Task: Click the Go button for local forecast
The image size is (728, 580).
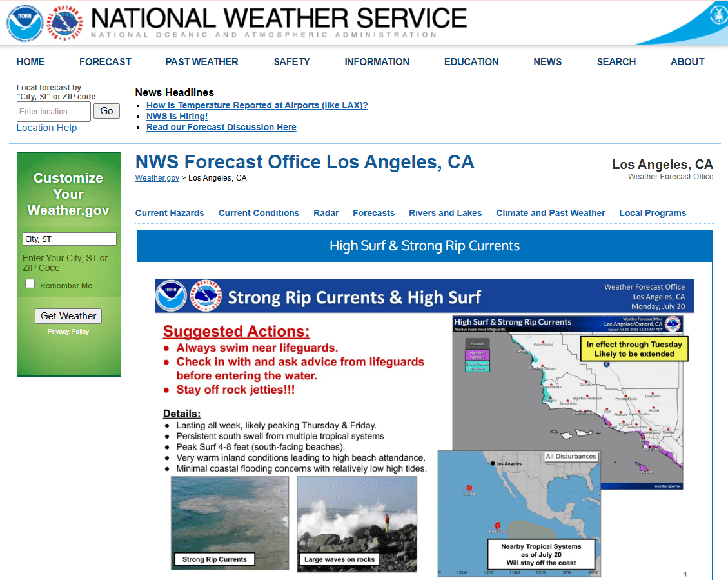Action: point(107,111)
